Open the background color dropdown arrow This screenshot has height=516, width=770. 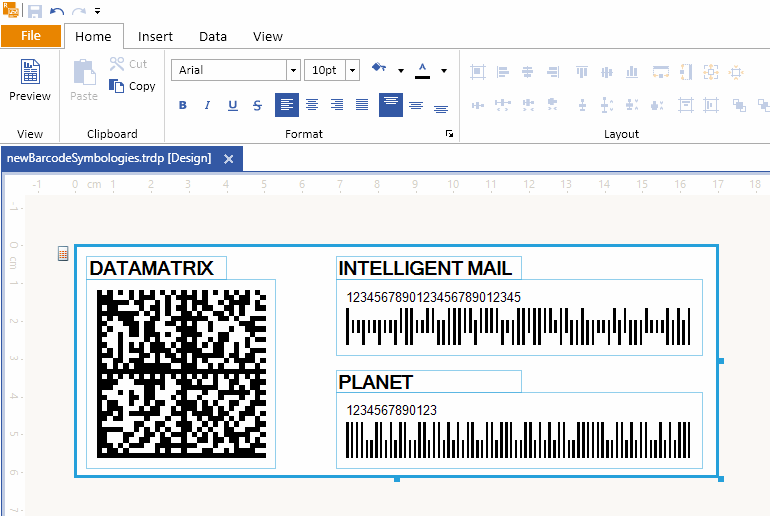401,71
